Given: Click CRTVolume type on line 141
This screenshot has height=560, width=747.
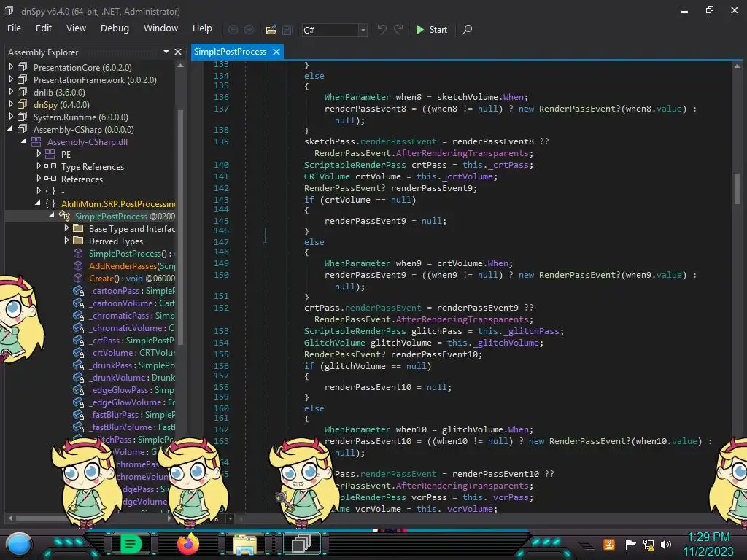Looking at the screenshot, I should point(327,176).
